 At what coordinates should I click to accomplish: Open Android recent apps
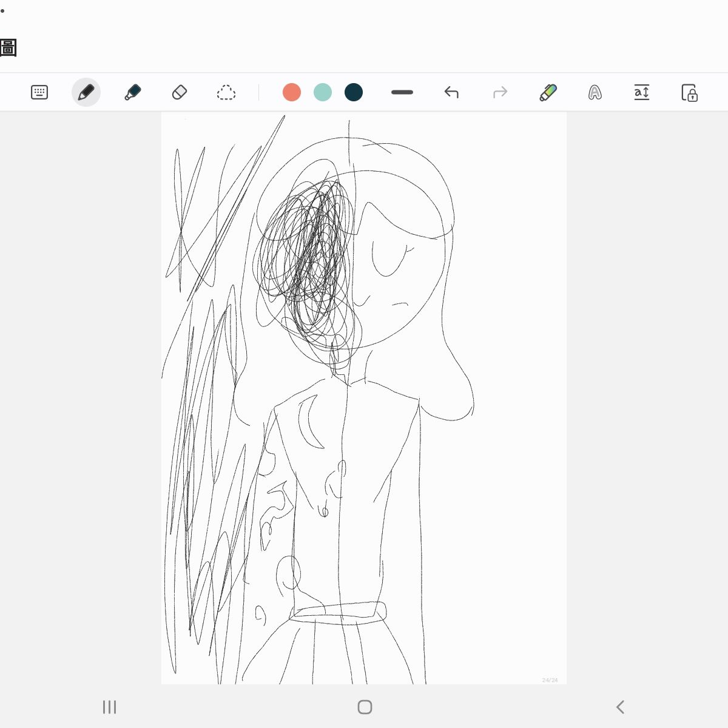pos(109,707)
